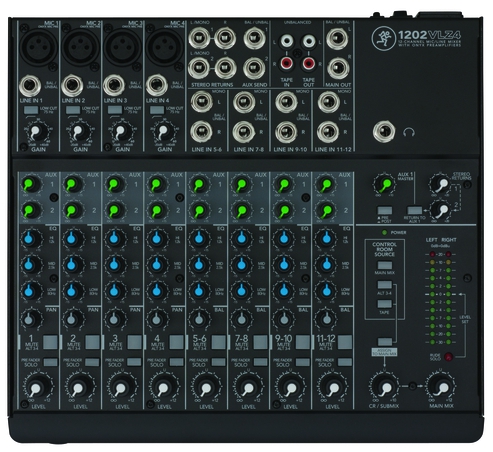
Task: Mute channel 1 with the MUTE ALT 3-4 button
Action: (50, 342)
